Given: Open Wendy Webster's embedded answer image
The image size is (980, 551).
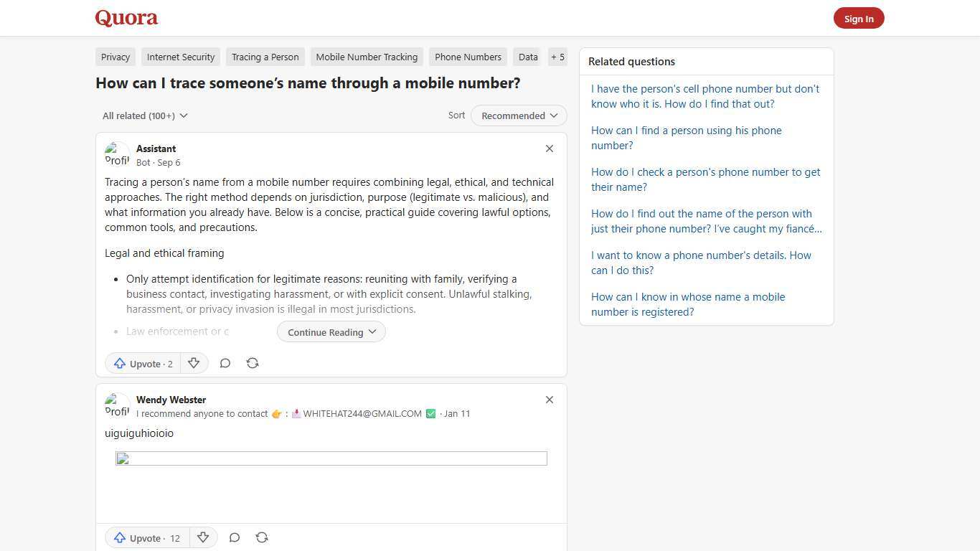Looking at the screenshot, I should 331,458.
